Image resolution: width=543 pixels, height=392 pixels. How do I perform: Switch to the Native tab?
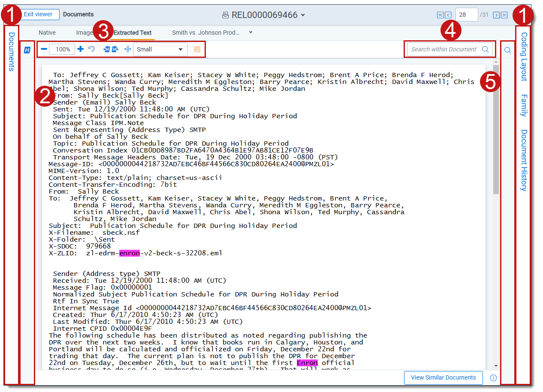[x=47, y=32]
